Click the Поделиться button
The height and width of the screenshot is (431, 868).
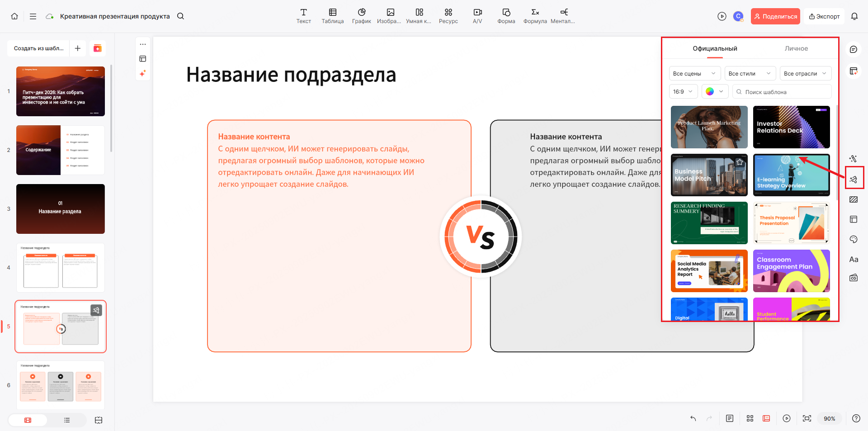click(775, 16)
